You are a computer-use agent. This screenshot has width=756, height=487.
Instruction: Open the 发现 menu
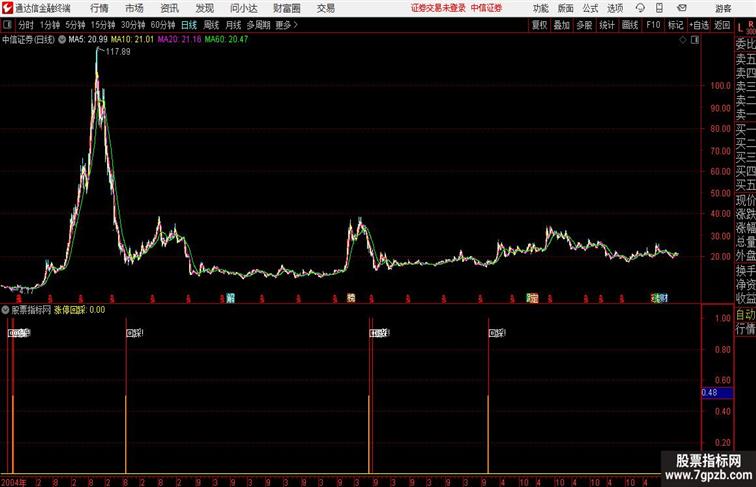(204, 8)
